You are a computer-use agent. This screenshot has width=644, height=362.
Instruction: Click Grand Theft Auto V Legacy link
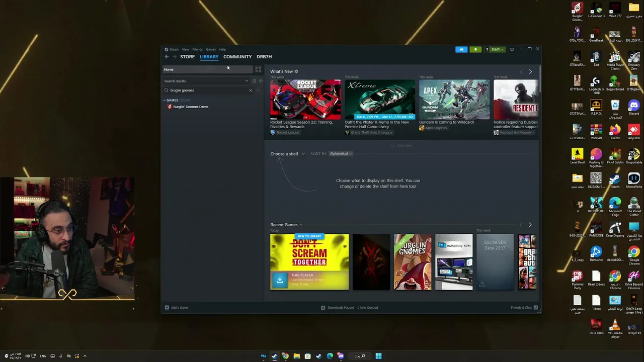pyautogui.click(x=371, y=132)
